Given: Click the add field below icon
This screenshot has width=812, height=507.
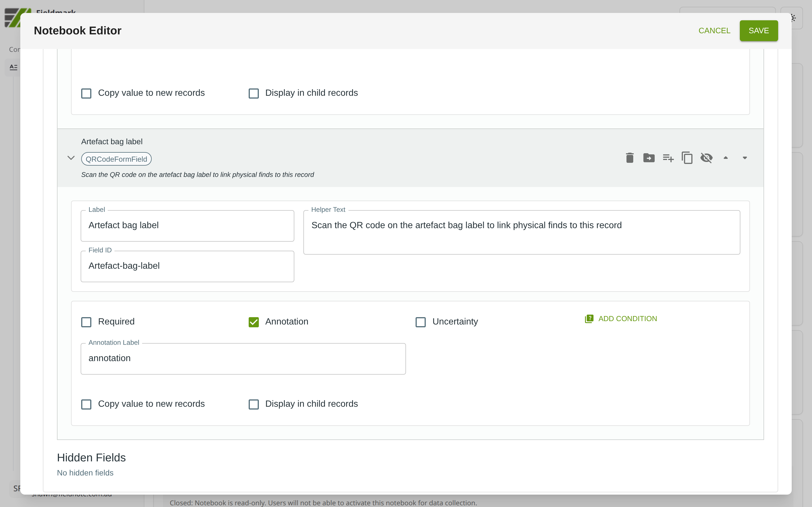Looking at the screenshot, I should (668, 158).
